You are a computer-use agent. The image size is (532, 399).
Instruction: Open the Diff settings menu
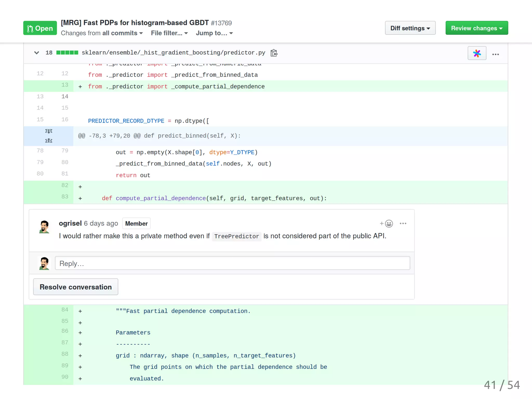coord(410,28)
